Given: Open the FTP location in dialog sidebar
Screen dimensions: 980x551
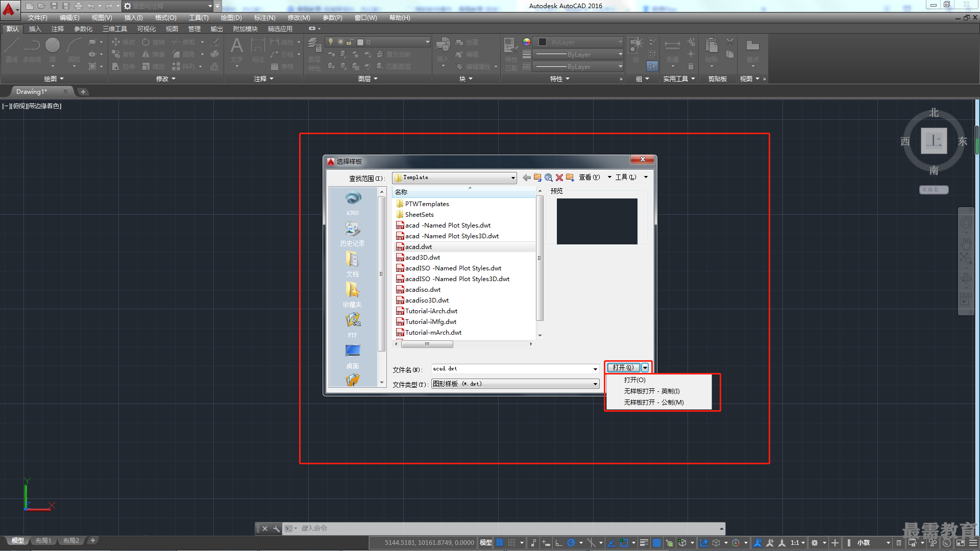Looking at the screenshot, I should [x=353, y=325].
